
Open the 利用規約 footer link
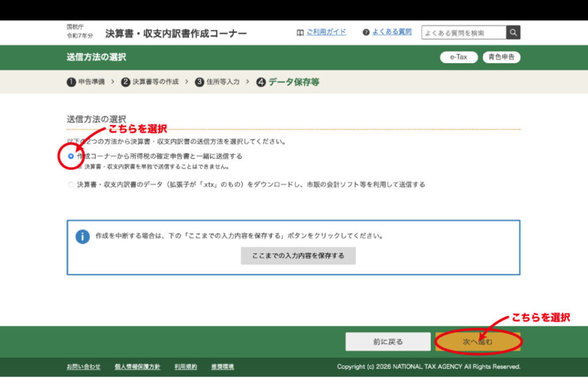[x=185, y=367]
